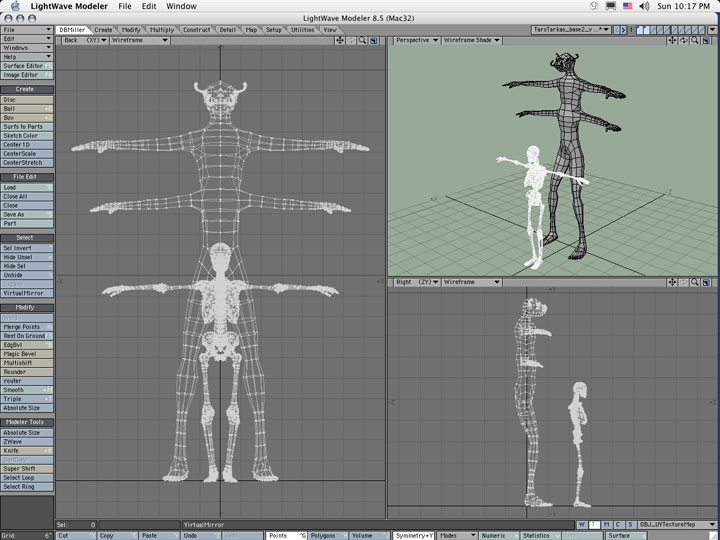Click the Select Loop button

[x=27, y=478]
